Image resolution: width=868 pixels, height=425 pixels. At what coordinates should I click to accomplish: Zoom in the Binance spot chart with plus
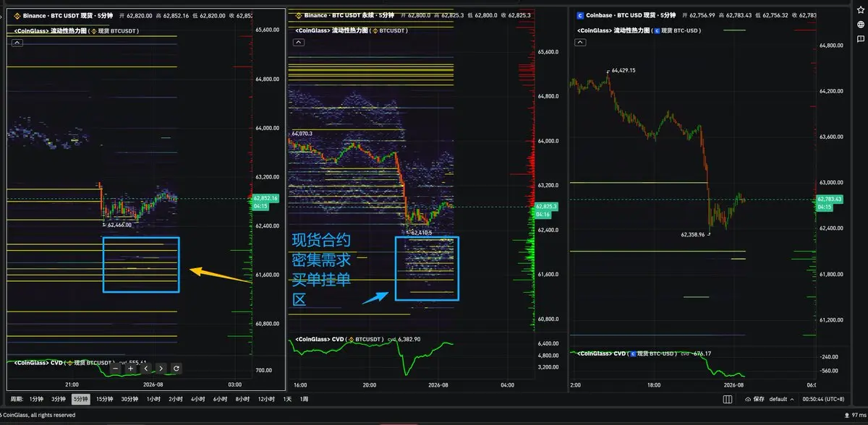[131, 369]
